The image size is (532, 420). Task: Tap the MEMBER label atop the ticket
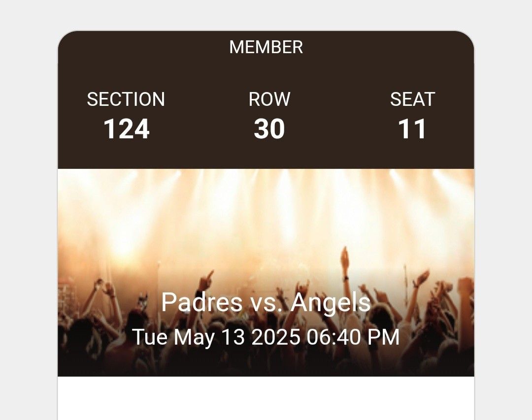[266, 47]
